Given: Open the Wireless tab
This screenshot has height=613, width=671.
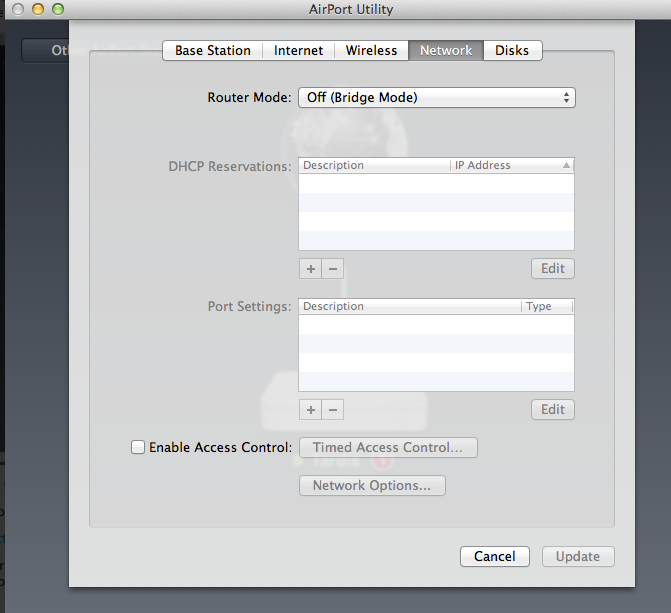Looking at the screenshot, I should point(371,51).
